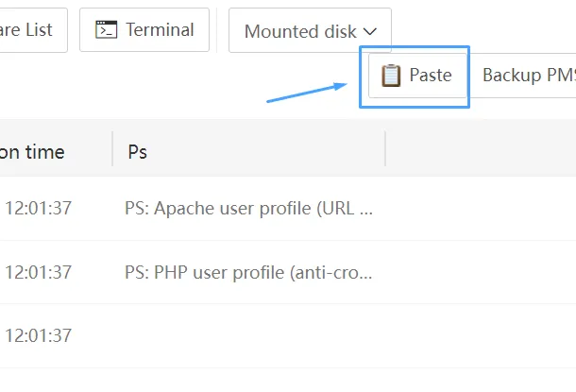Click the divider right of Ps header
This screenshot has width=576, height=392.
point(385,149)
